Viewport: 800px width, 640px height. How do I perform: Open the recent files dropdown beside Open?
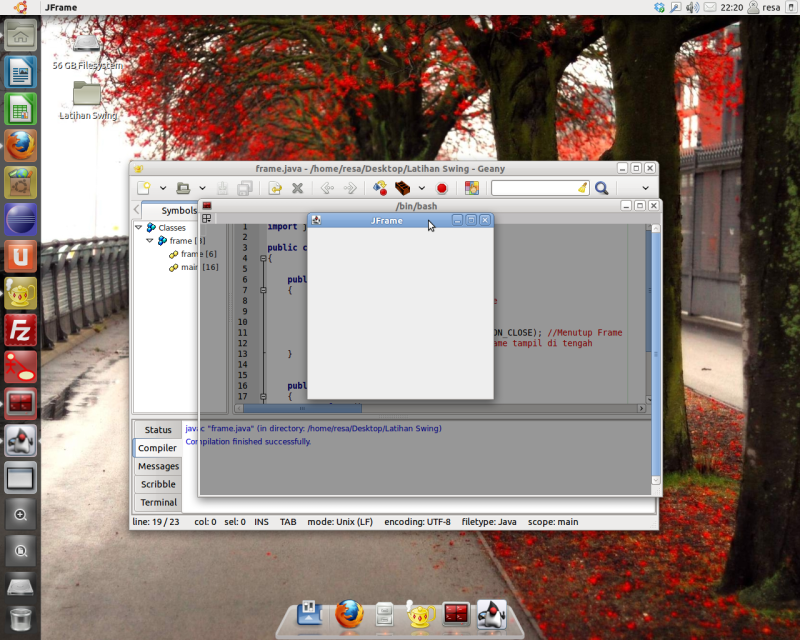(x=202, y=188)
